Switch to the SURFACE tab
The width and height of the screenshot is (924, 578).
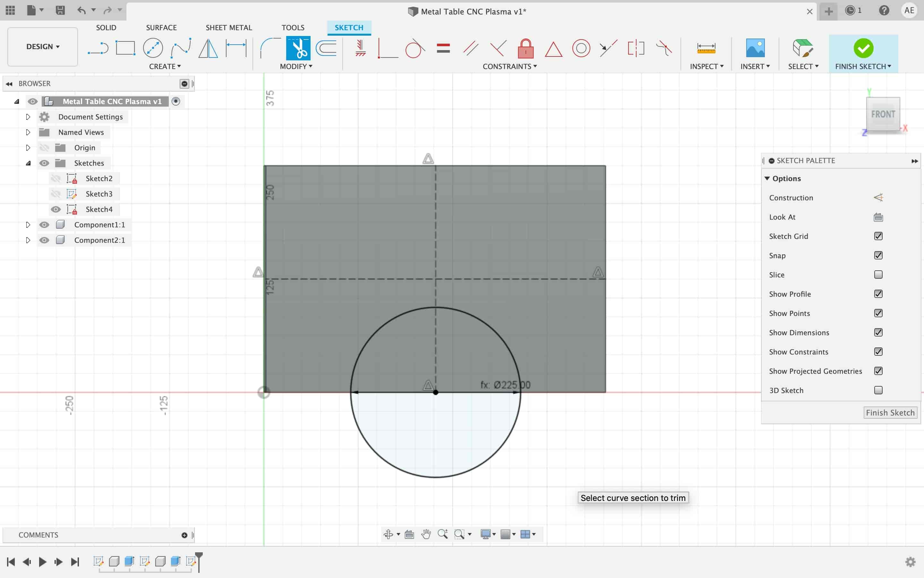point(161,28)
